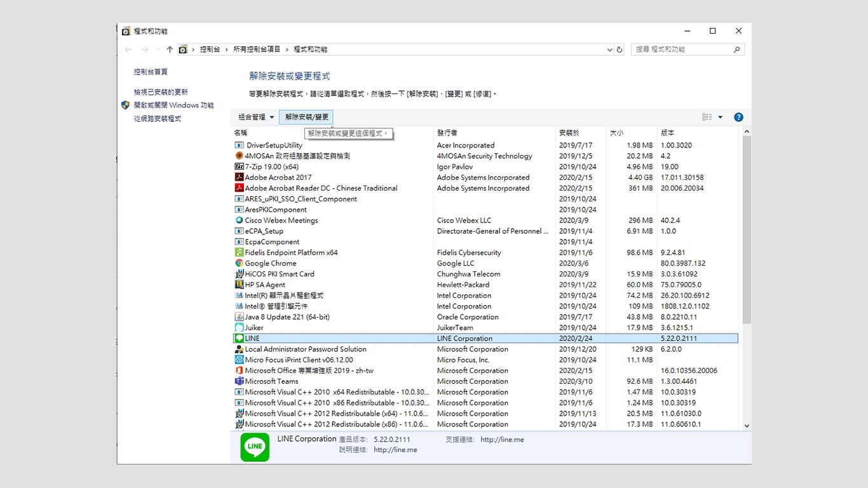Click the Microsoft Office 2019 icon

(240, 370)
